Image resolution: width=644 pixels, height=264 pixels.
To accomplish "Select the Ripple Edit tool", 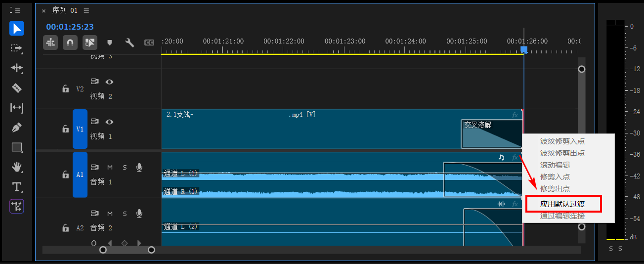I will coord(17,68).
